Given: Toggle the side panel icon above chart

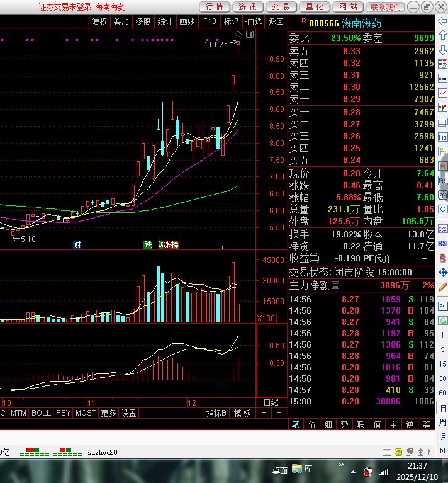Looking at the screenshot, I should click(x=250, y=34).
